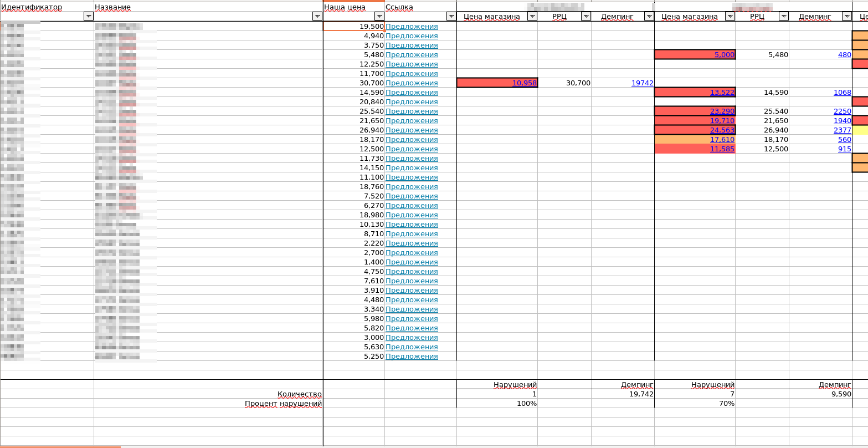
Task: Expand the Наша цена filter arrow
Action: point(379,17)
